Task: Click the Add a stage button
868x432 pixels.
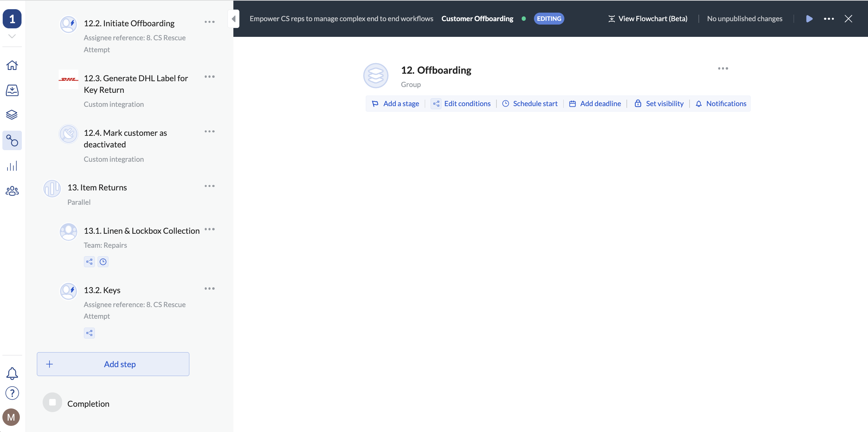Action: (396, 104)
